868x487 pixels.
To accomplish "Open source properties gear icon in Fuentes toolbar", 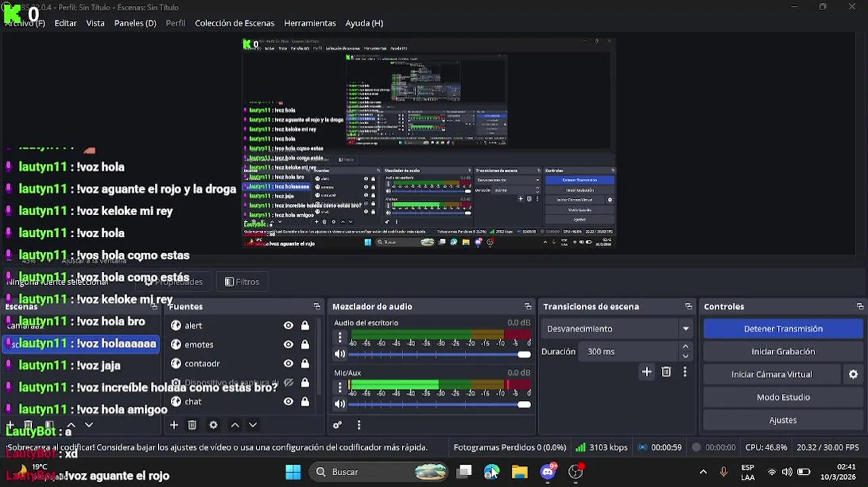I will 214,425.
